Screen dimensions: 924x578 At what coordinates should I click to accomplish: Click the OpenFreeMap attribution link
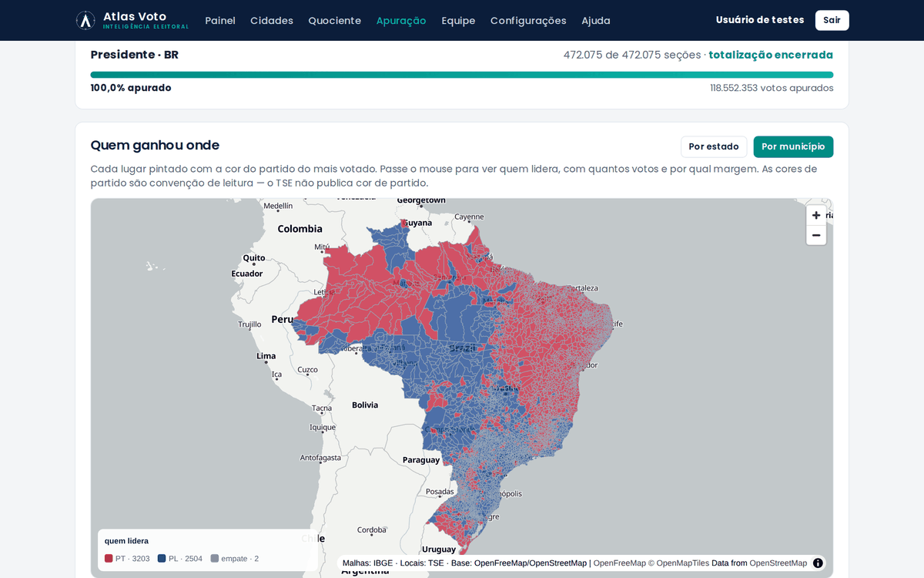(x=619, y=563)
